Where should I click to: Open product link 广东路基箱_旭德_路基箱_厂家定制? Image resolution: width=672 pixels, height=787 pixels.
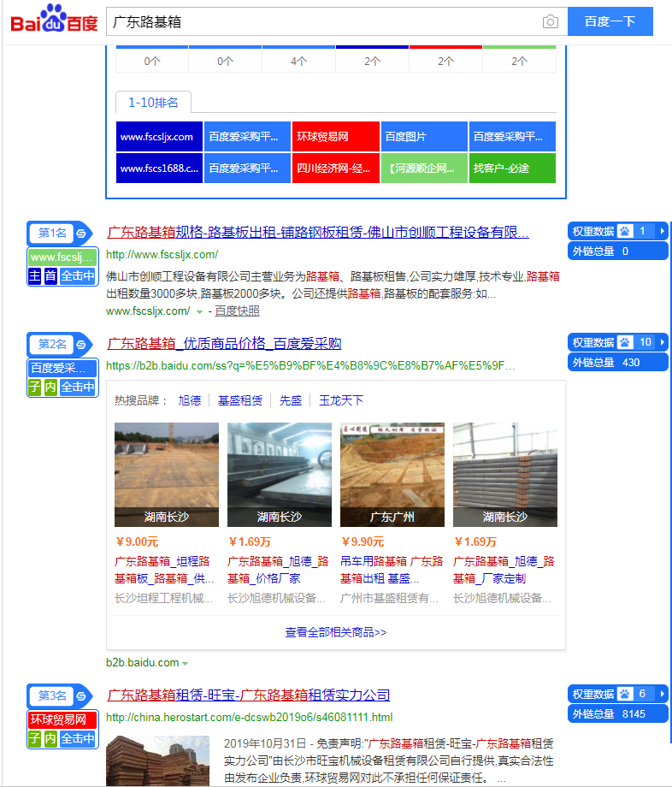pyautogui.click(x=504, y=570)
